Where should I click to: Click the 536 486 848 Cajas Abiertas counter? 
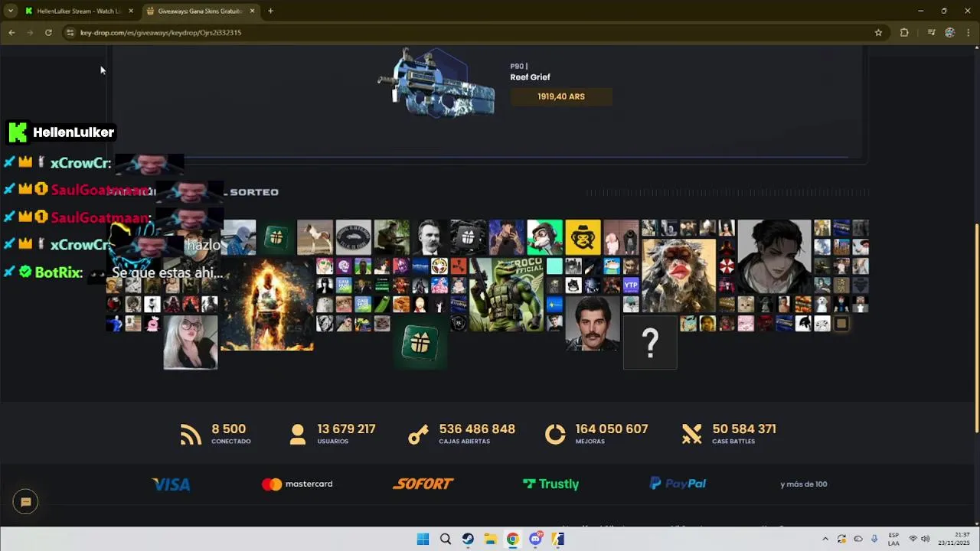coord(477,434)
